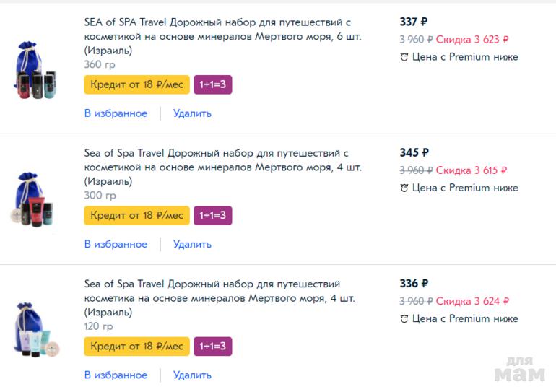Click credit badge on the 360 гр item
This screenshot has width=556, height=392.
[x=136, y=84]
